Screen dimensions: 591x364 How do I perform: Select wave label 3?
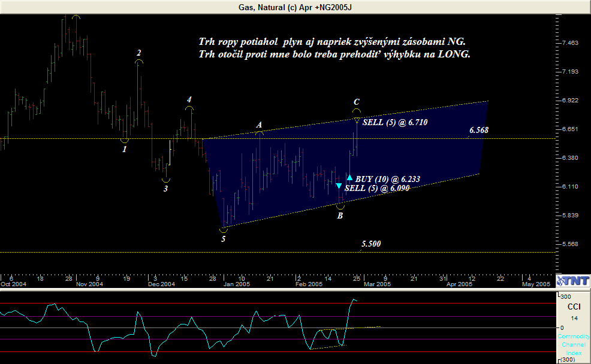pos(165,189)
